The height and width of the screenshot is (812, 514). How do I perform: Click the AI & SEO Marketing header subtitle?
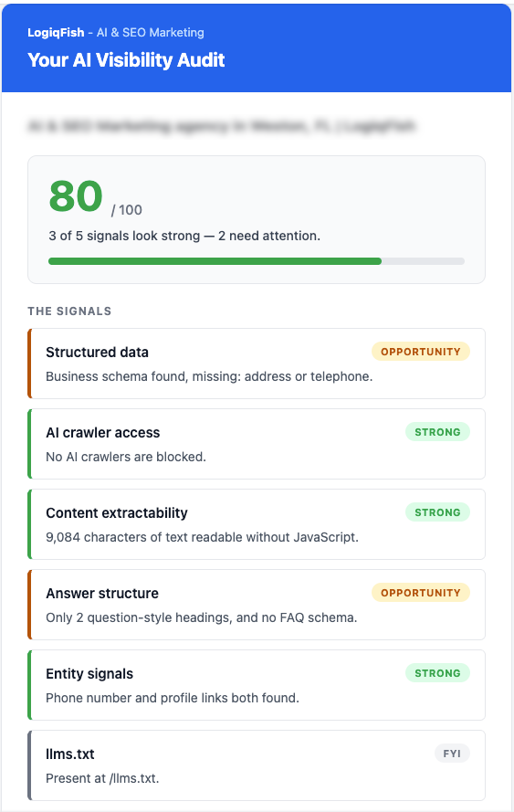coord(150,33)
